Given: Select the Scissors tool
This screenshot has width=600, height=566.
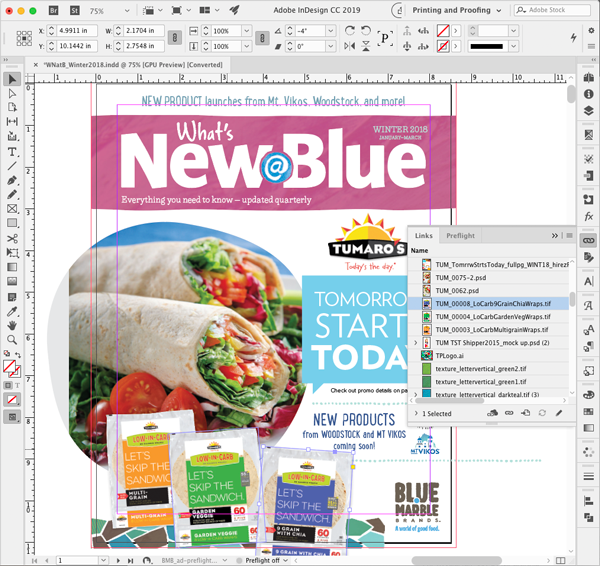Looking at the screenshot, I should coord(12,238).
